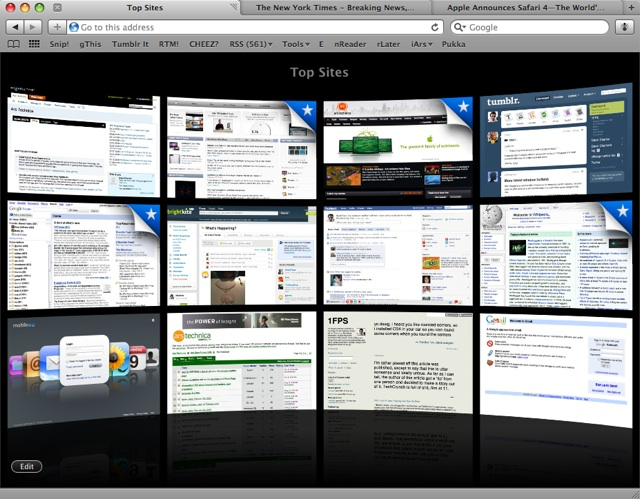Viewport: 640px width, 499px height.
Task: Click the Tumblr It bookmark
Action: pyautogui.click(x=130, y=44)
